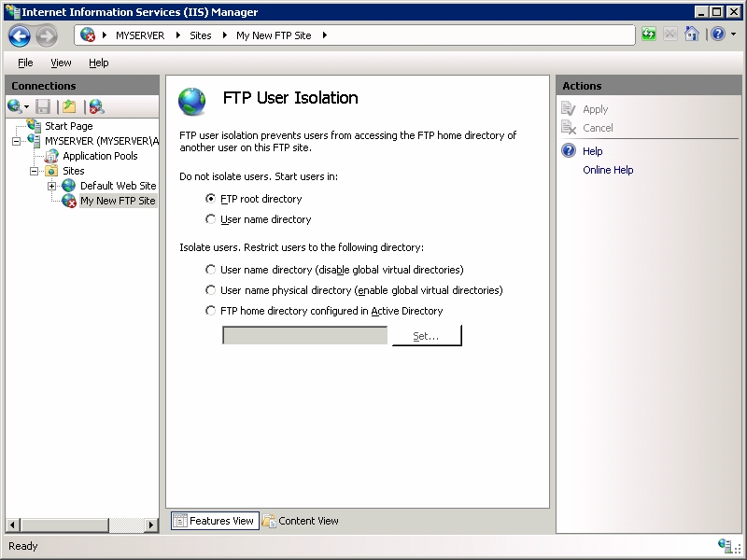Open the Online Help link

point(608,170)
